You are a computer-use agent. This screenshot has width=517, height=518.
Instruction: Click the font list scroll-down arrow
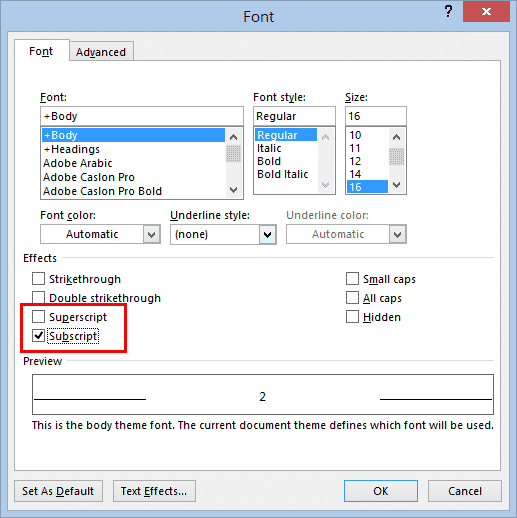point(234,190)
